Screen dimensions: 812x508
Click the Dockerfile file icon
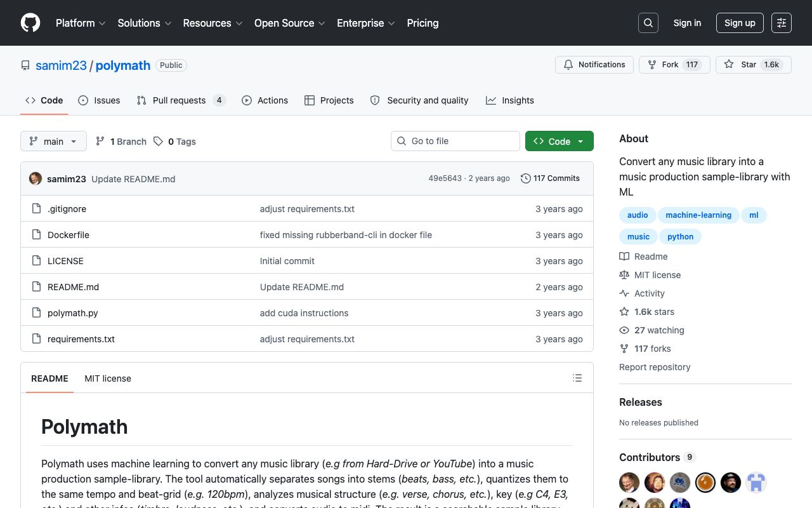pos(37,235)
